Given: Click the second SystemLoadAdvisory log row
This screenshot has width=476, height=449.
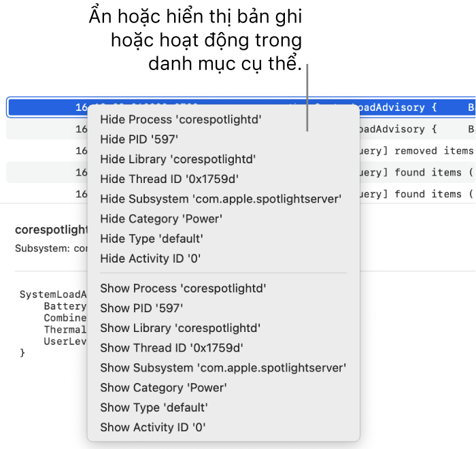Looking at the screenshot, I should coord(416,129).
